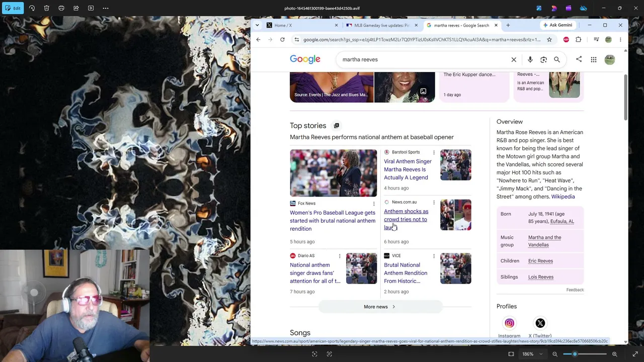Zoom out with Photos minus magnifier
The height and width of the screenshot is (362, 644).
pyautogui.click(x=555, y=354)
